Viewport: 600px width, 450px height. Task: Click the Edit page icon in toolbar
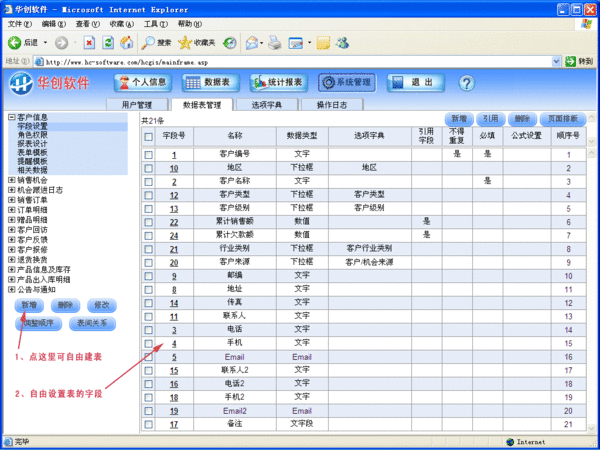pos(295,42)
